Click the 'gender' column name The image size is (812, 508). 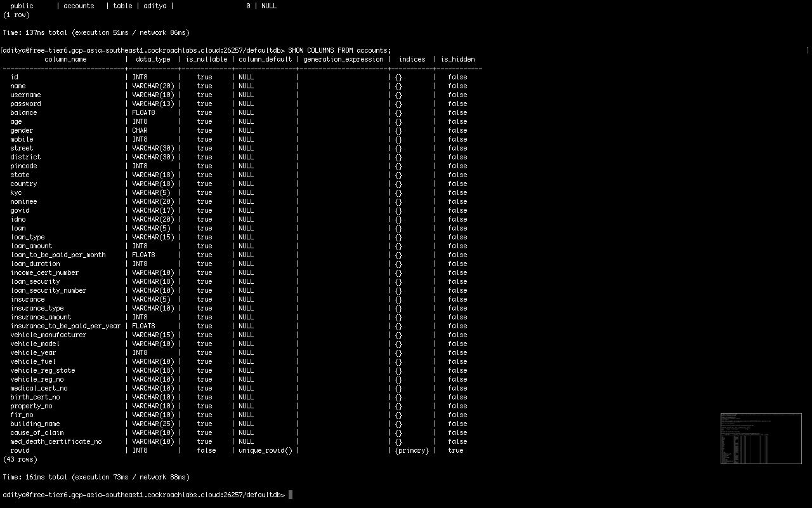22,130
